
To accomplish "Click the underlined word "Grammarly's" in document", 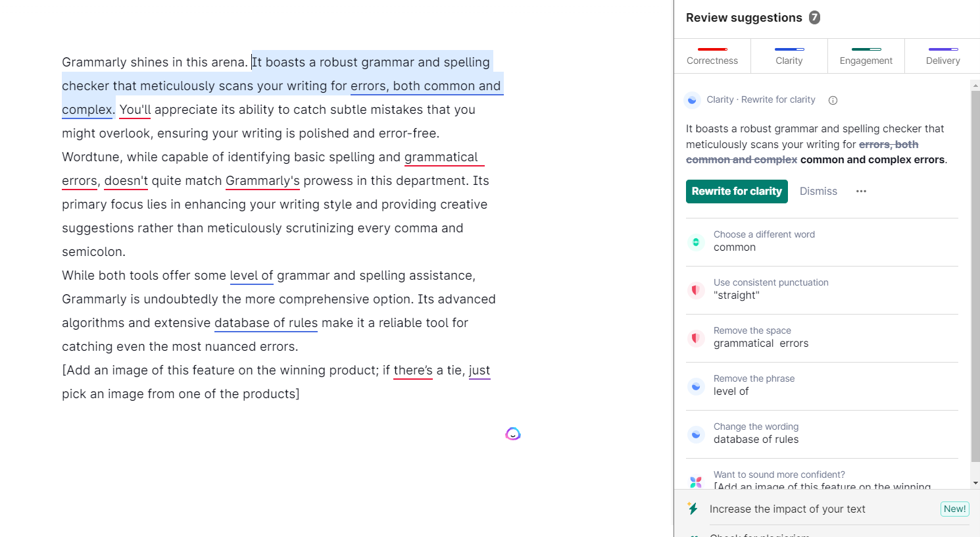I will pyautogui.click(x=262, y=181).
